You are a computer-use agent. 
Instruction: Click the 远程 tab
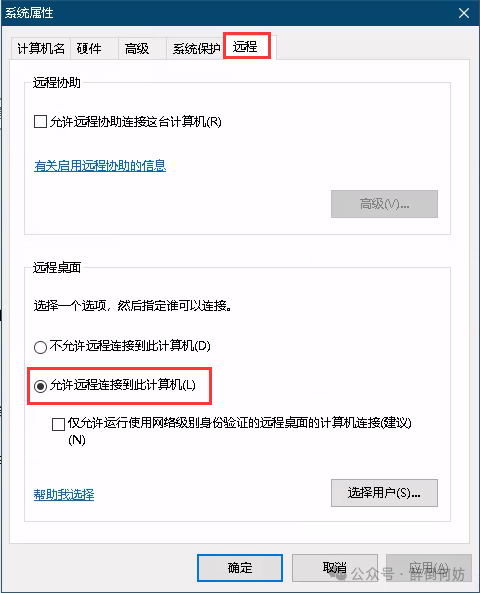[x=247, y=47]
